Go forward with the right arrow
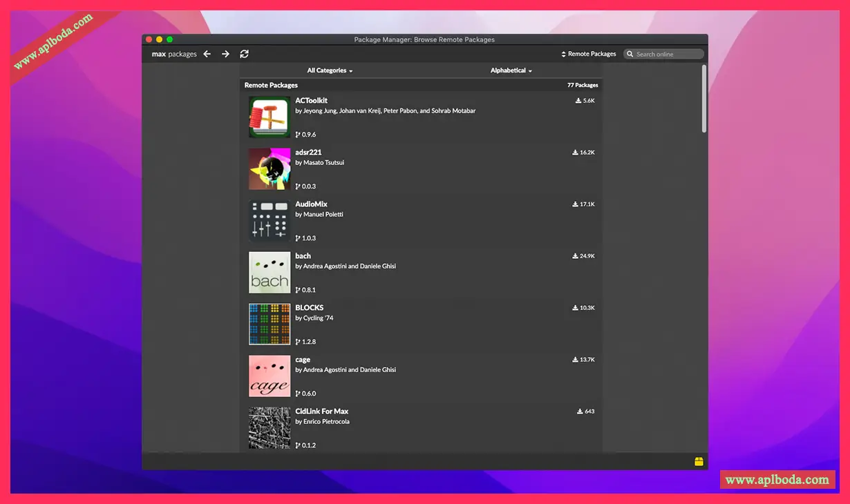 [x=225, y=54]
